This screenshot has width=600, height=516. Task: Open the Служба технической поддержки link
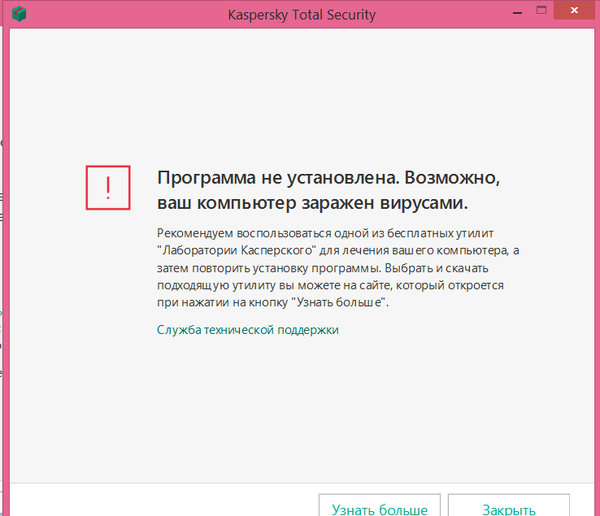click(x=248, y=330)
